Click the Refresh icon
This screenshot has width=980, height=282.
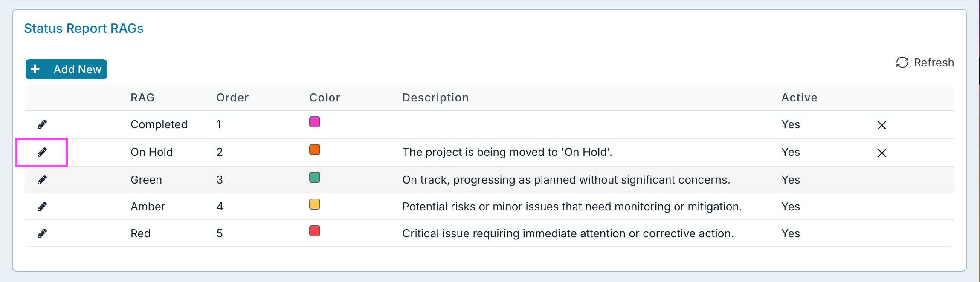pos(902,63)
